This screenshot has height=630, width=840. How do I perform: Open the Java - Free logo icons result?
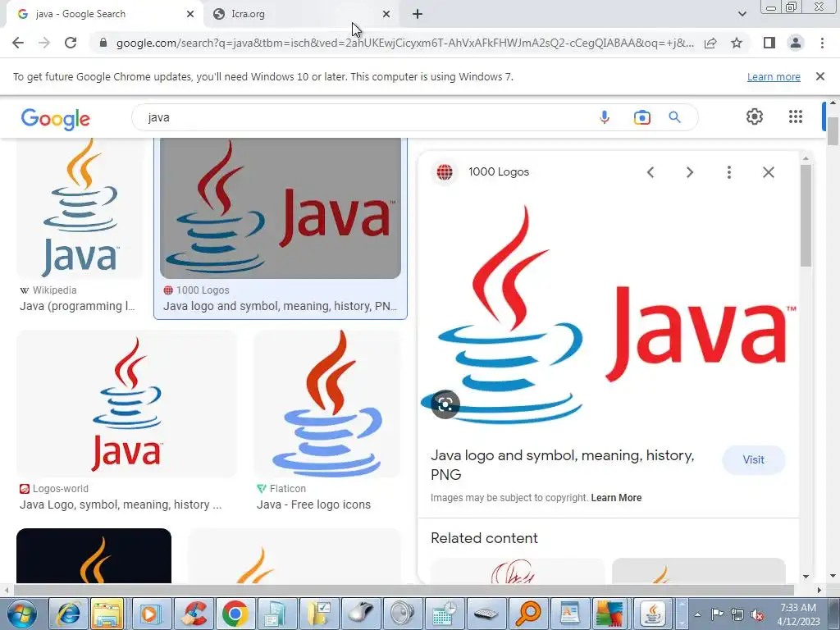coord(313,504)
